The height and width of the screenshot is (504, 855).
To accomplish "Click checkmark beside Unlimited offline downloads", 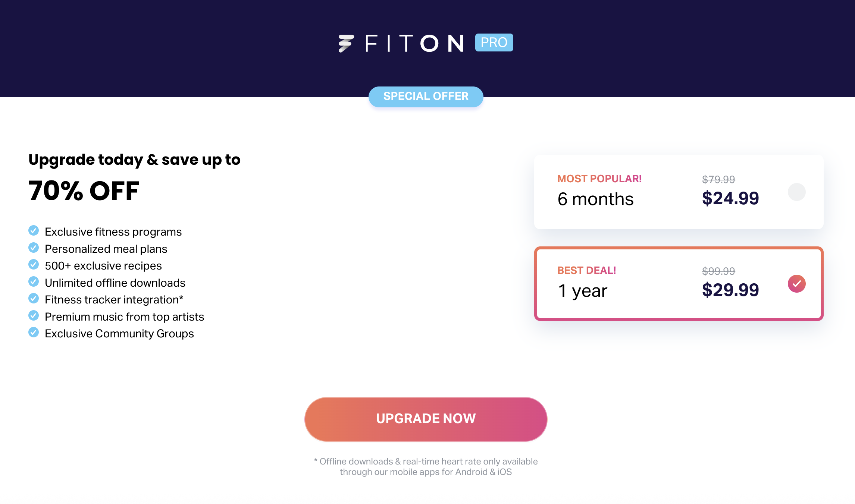I will [x=34, y=282].
